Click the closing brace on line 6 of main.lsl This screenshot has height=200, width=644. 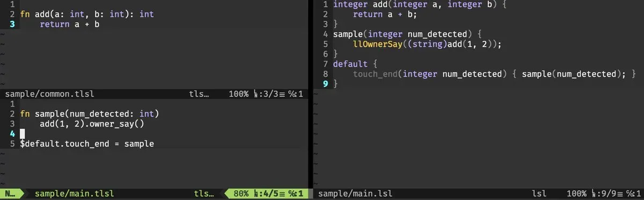pos(335,54)
